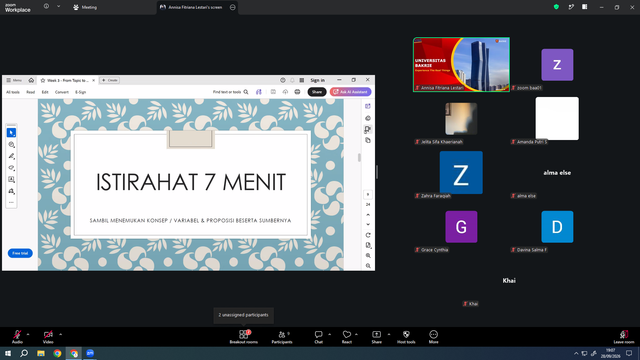Screen dimensions: 640x360
Task: Click Find text or tools search field
Action: (x=231, y=92)
